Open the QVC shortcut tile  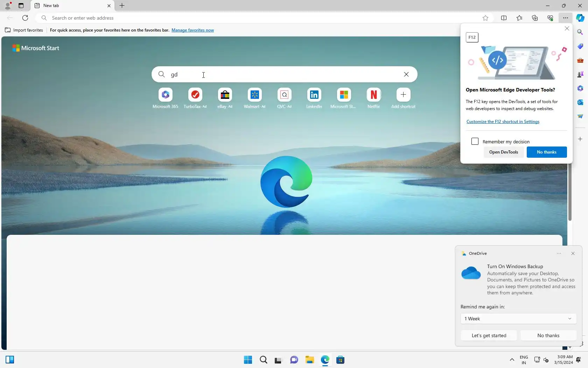[x=284, y=95]
